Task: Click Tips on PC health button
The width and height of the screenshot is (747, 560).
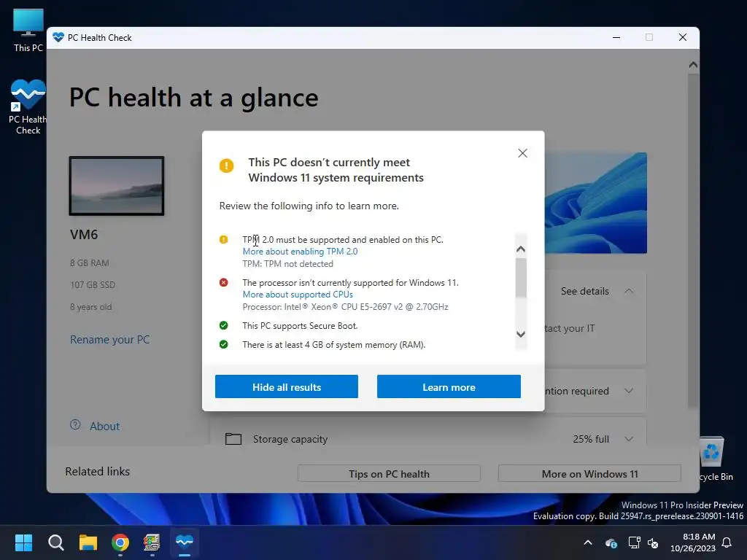Action: coord(389,474)
